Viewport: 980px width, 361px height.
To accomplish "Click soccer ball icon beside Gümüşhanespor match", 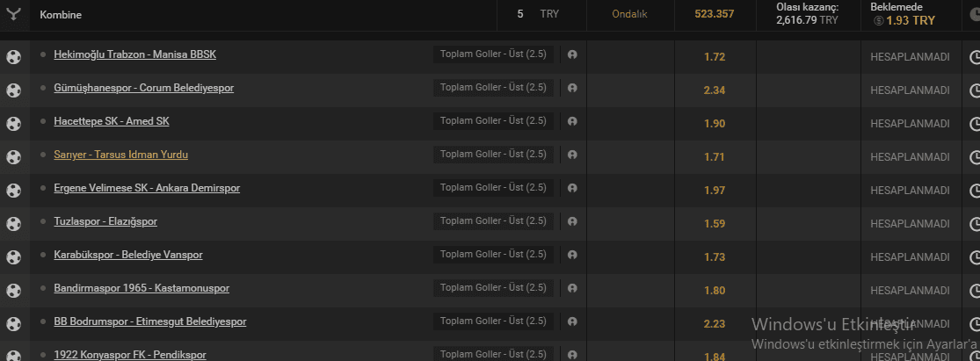I will 13,90.
